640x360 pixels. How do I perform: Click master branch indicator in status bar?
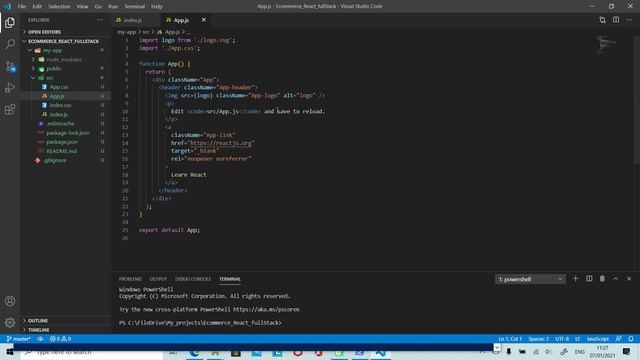[19, 339]
